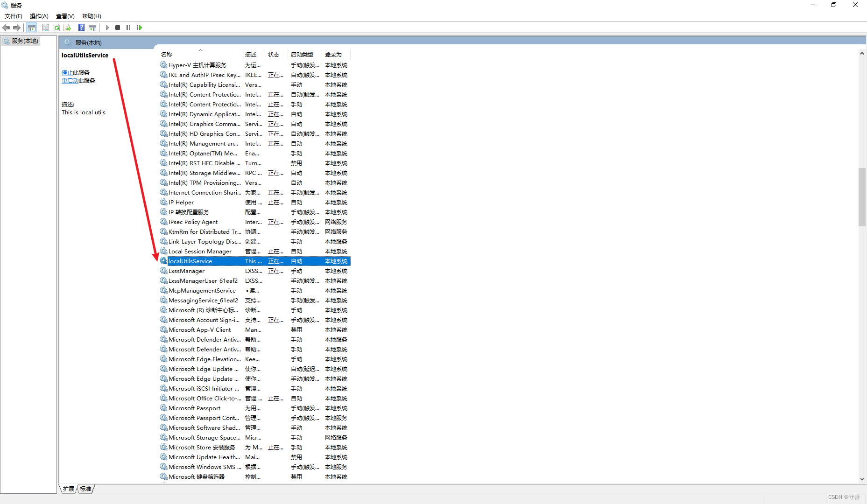Click the scrollbar down arrow

(862, 479)
